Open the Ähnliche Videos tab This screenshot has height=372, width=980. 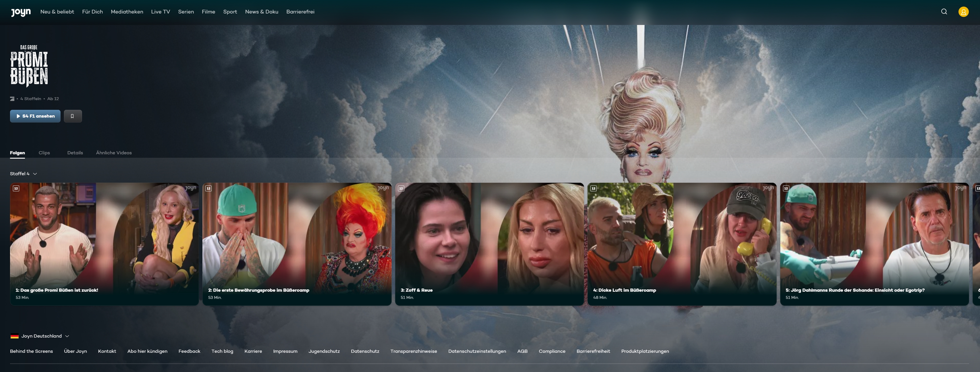[114, 153]
